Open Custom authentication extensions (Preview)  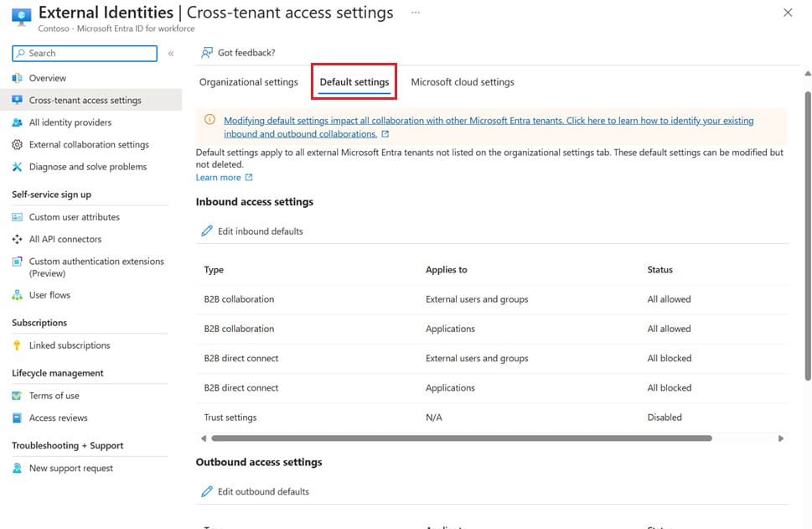tap(96, 267)
